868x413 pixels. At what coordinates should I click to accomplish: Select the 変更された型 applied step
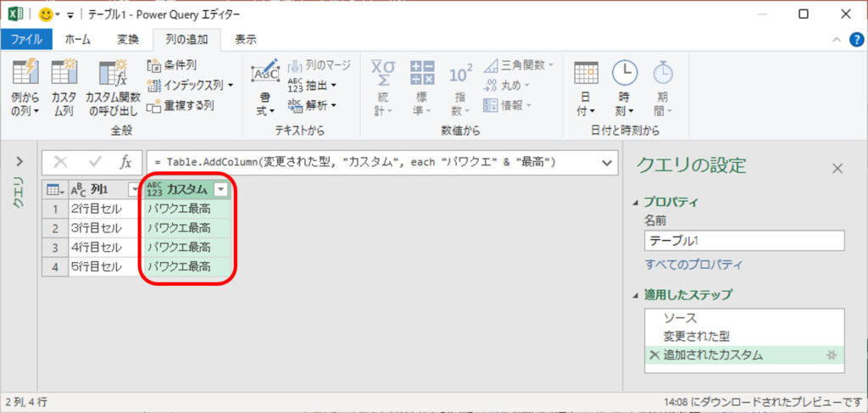point(744,337)
